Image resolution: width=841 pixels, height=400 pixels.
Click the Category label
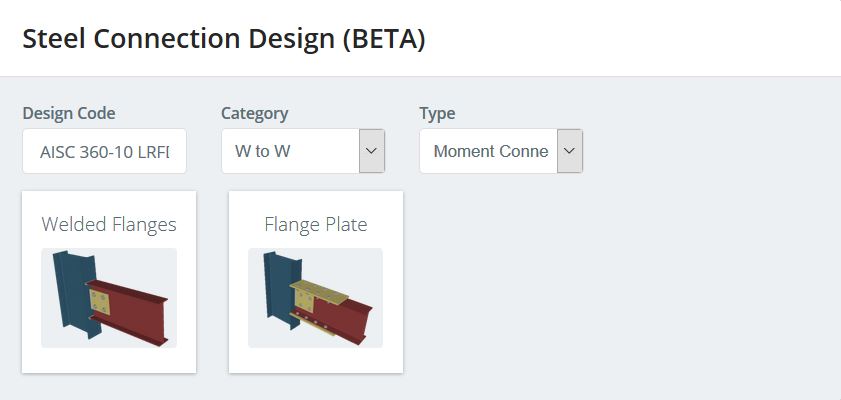click(x=255, y=113)
